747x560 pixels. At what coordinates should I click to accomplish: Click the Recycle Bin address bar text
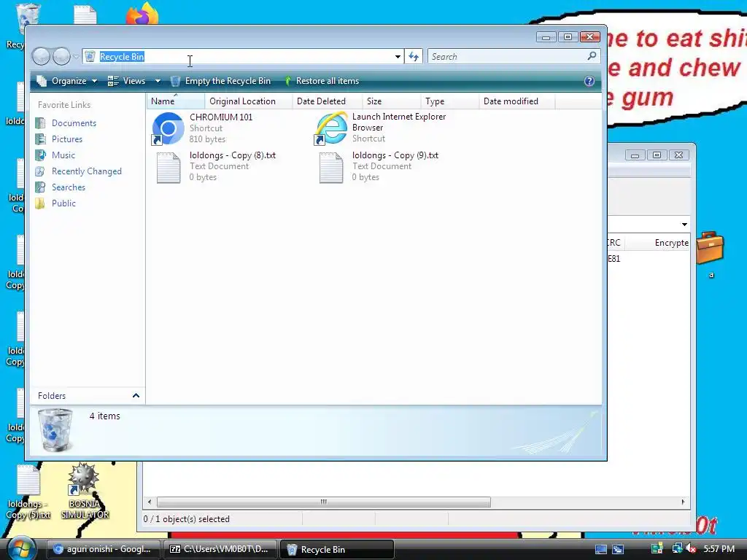[122, 57]
